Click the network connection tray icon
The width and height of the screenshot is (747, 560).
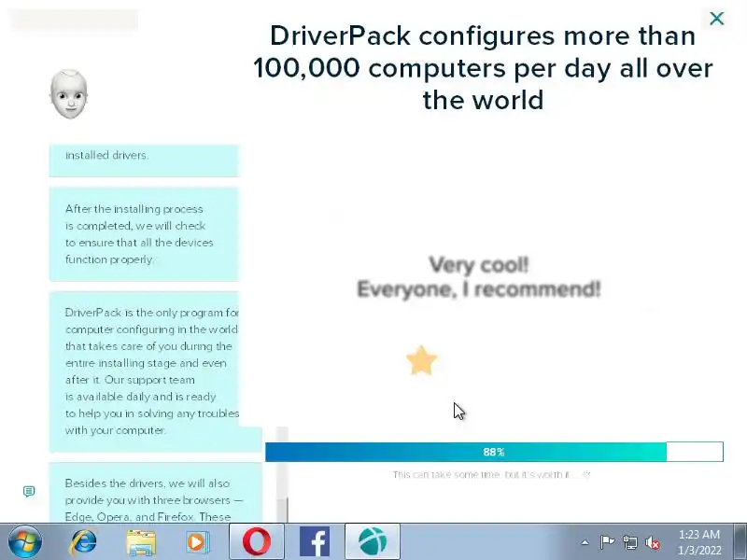629,542
